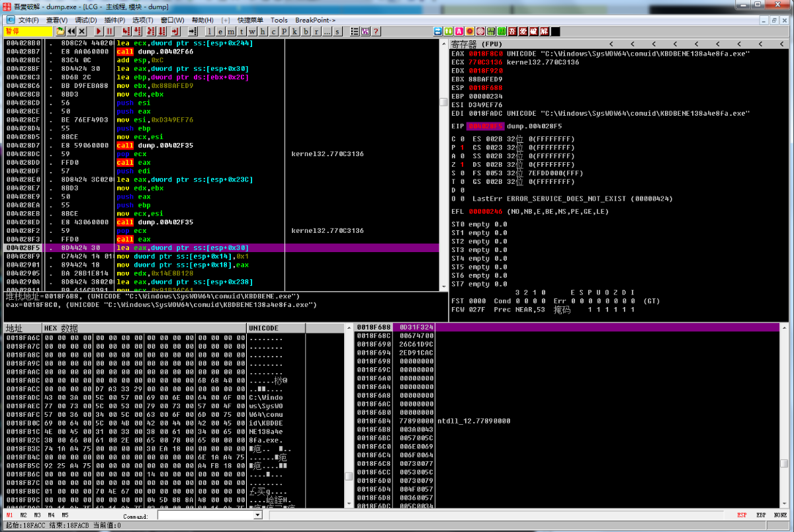Click the 寄存器 (FPU) register header

[478, 44]
